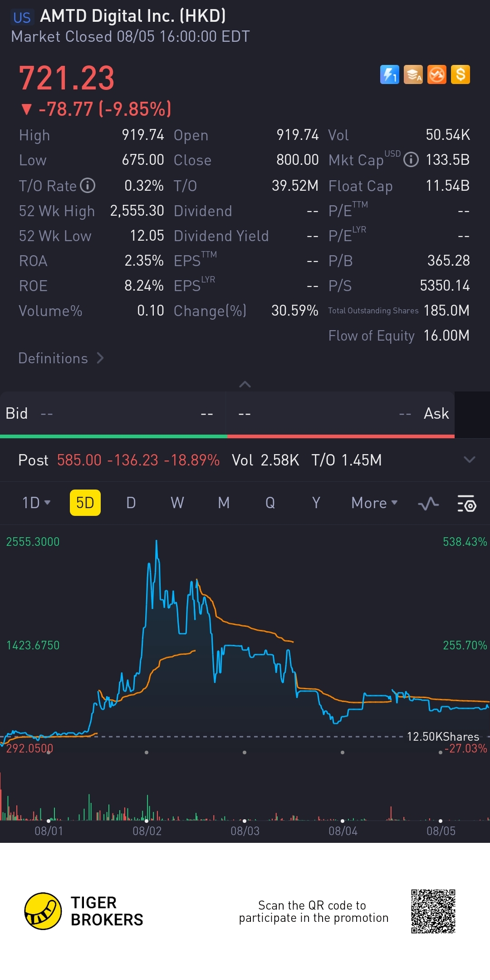Tap the Change(%) value 30.59%
The width and height of the screenshot is (490, 980).
click(x=294, y=311)
